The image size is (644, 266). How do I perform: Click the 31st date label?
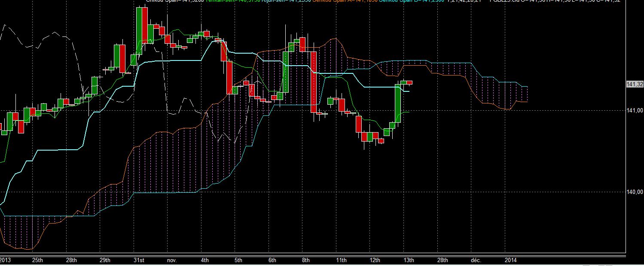(x=138, y=260)
